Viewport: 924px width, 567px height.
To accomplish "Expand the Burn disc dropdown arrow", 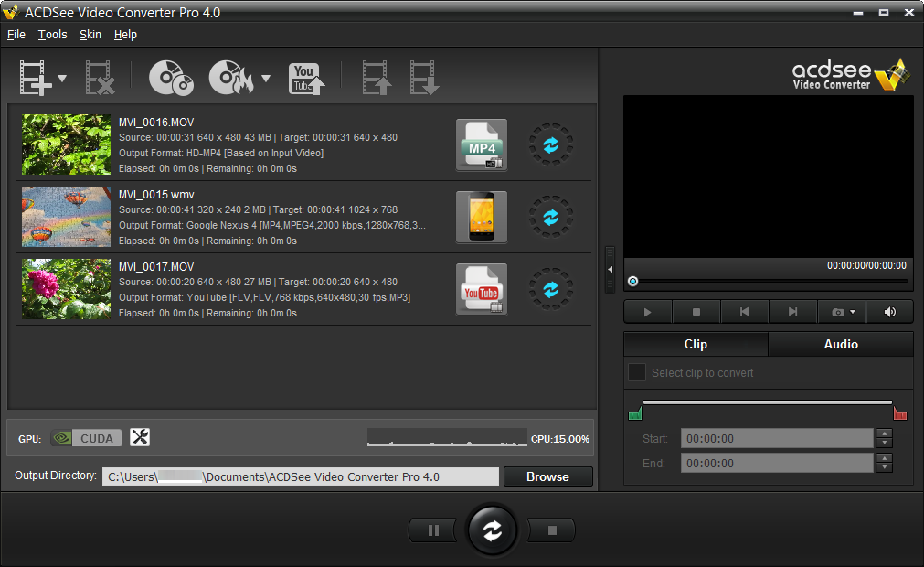I will pos(266,78).
